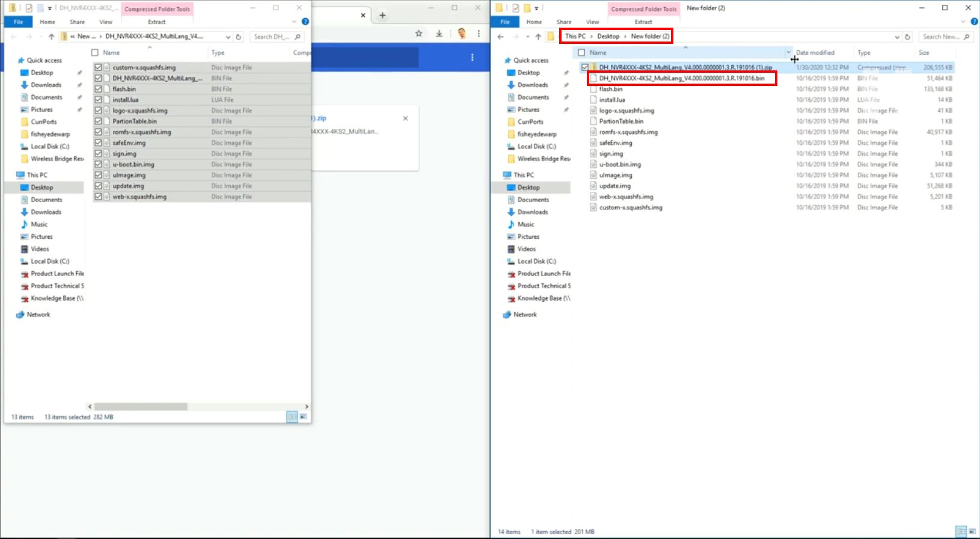Open address bar history dropdown in New folder (2)
Viewport: 980px width, 539px height.
pyautogui.click(x=897, y=37)
